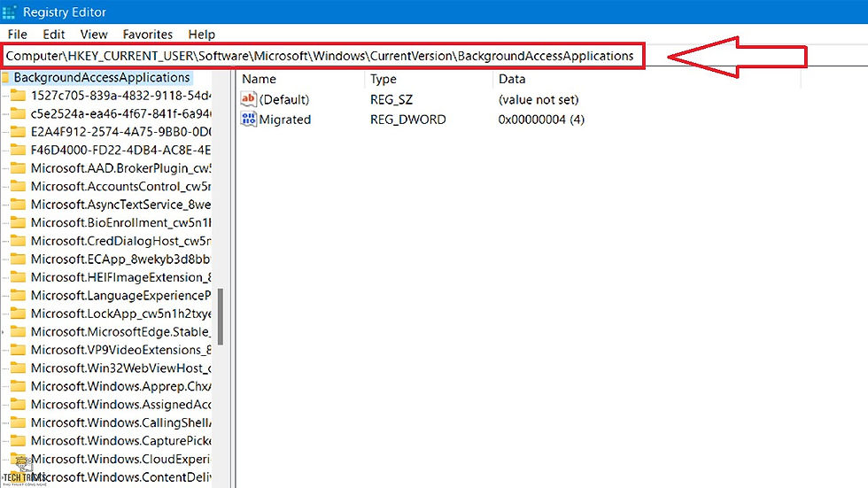Open the Edit menu
The width and height of the screenshot is (868, 488).
tap(54, 35)
